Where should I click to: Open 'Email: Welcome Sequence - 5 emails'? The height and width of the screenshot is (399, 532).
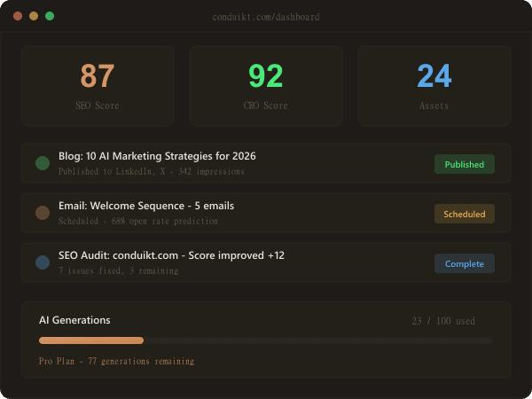pyautogui.click(x=266, y=213)
